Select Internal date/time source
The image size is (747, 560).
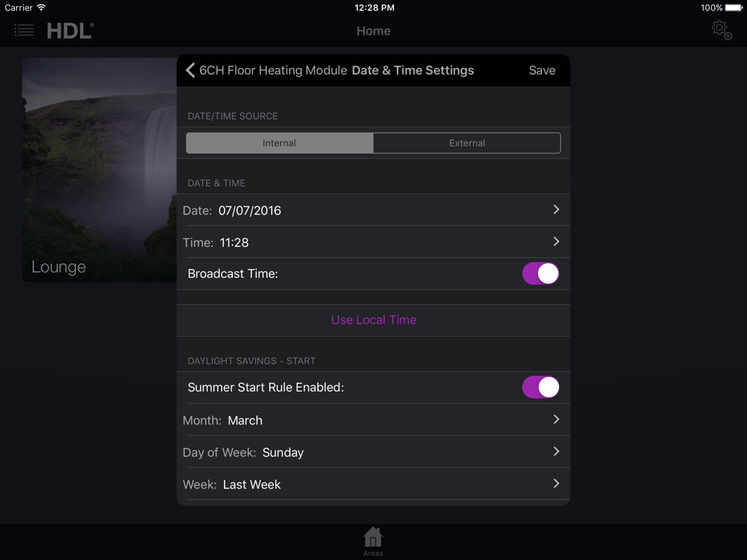(279, 143)
